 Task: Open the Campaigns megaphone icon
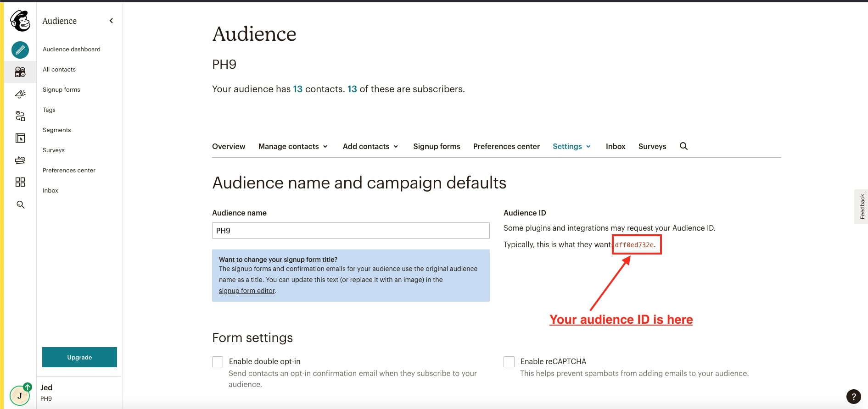point(20,94)
